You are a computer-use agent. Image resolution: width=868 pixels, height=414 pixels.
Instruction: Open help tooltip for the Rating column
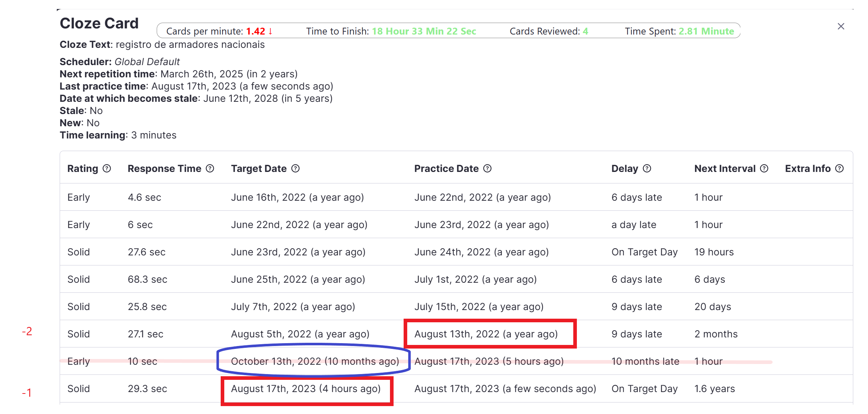107,168
